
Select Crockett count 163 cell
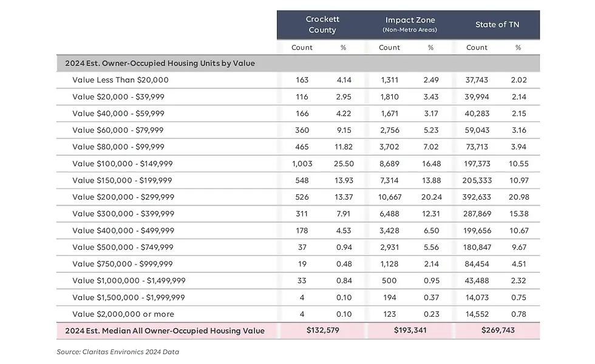(302, 80)
